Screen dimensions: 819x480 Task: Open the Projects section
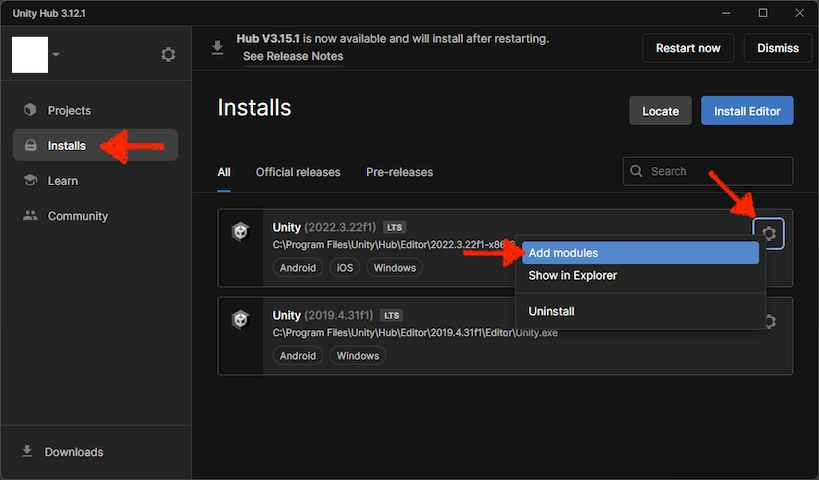tap(69, 110)
